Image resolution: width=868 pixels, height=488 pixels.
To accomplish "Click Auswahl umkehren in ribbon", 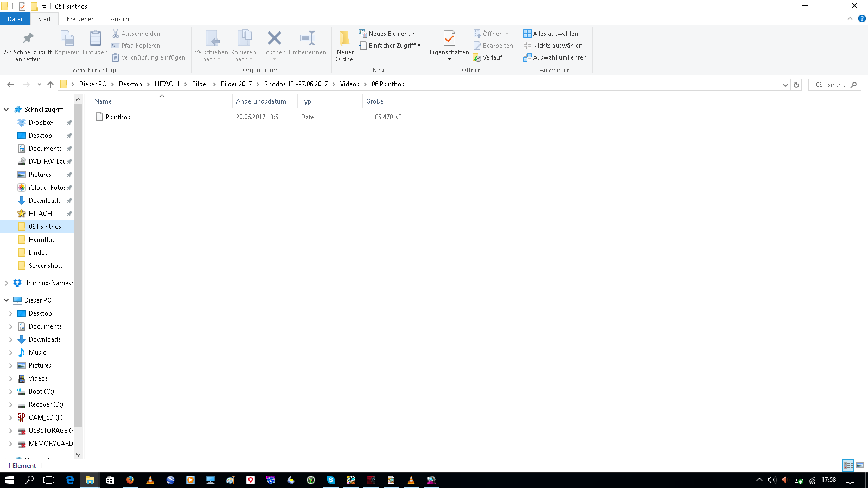I will pos(555,57).
